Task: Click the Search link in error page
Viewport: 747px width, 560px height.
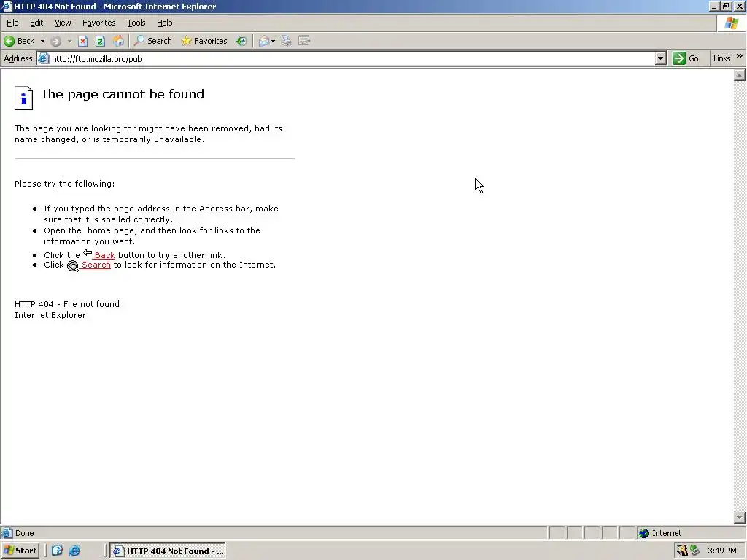Action: (96, 265)
